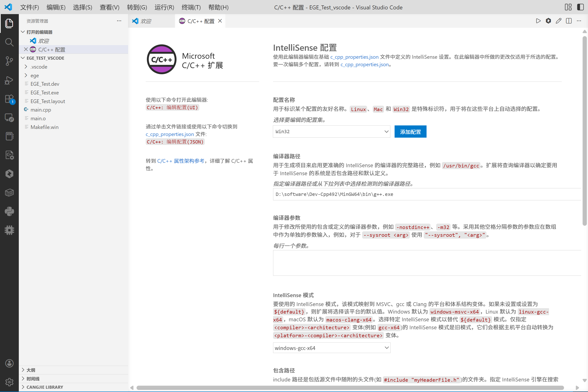Open c_cpp_properties.json link in IntelliSense description

354,57
